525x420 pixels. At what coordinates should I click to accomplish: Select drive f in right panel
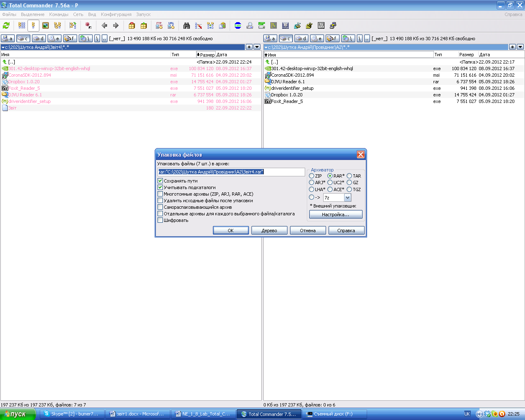[332, 38]
